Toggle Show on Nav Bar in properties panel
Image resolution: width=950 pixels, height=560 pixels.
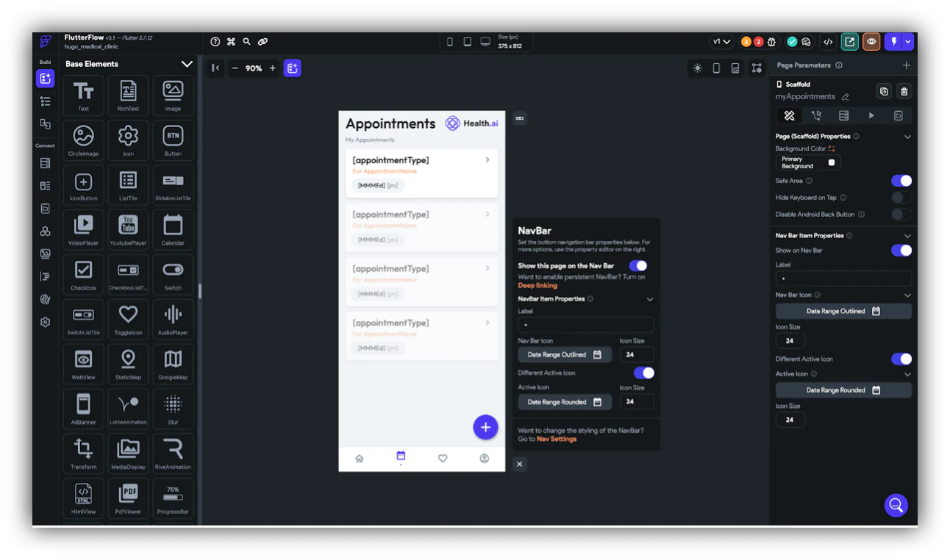901,251
